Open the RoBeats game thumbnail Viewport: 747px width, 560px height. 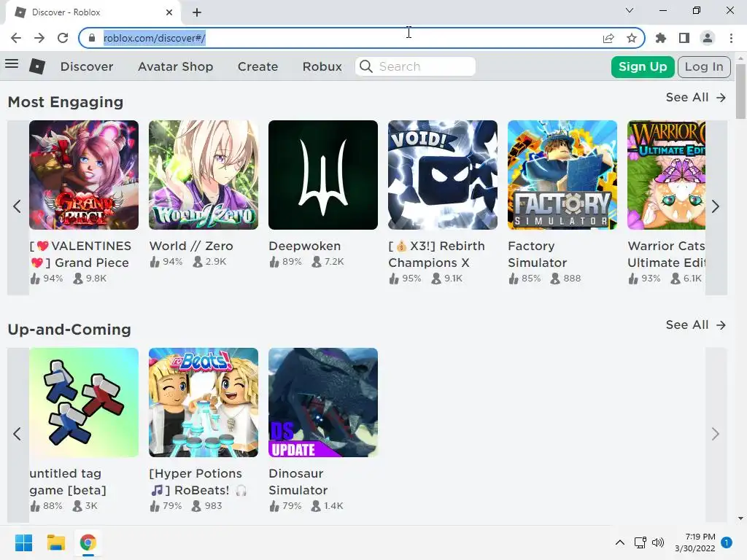204,402
